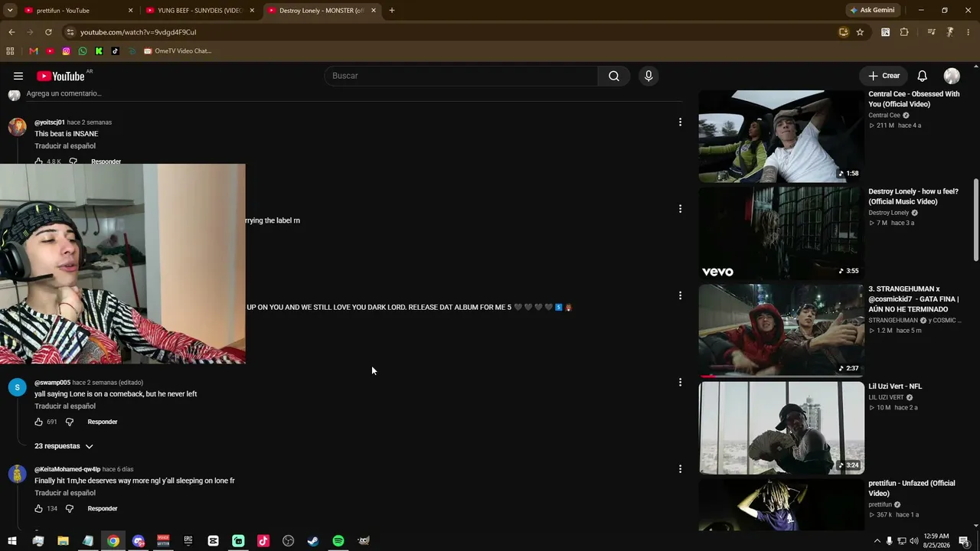Dislike the comment by @swamp005
980x551 pixels.
pyautogui.click(x=70, y=422)
